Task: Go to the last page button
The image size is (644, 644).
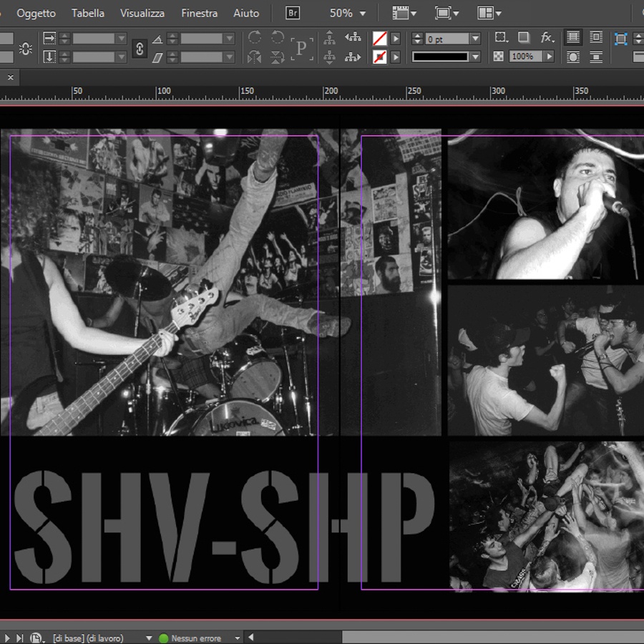Action: [x=20, y=638]
